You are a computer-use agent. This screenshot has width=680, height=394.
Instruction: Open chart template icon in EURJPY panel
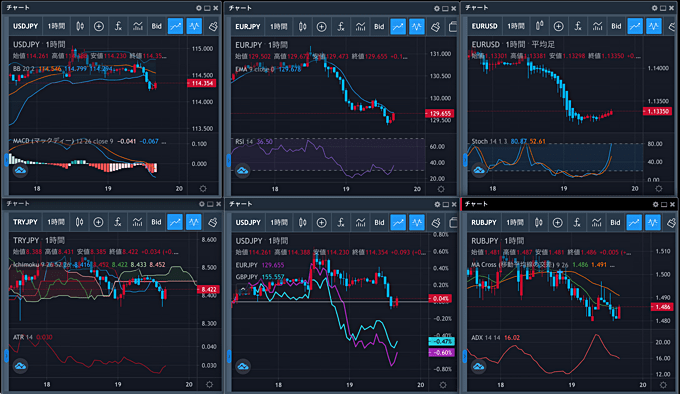tap(360, 26)
